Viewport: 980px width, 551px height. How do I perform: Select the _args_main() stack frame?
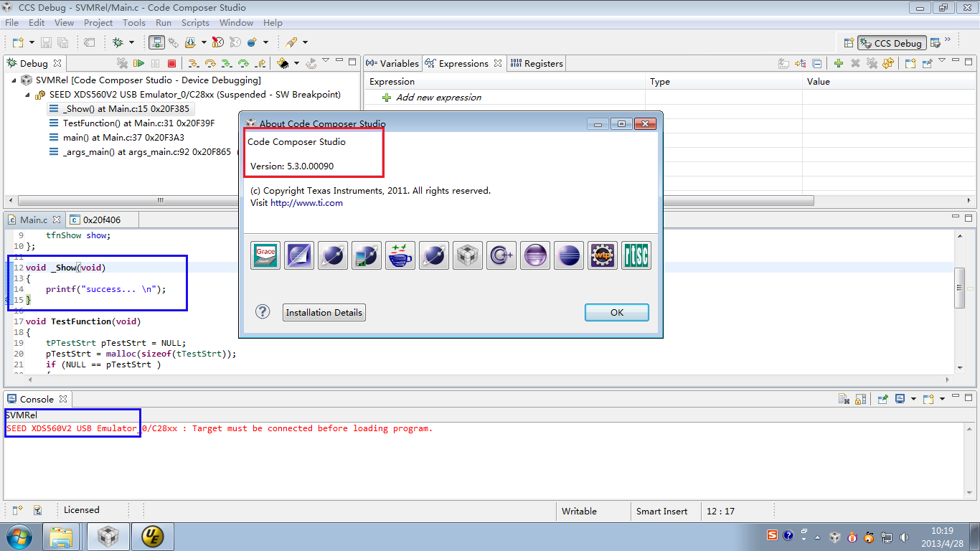[146, 152]
